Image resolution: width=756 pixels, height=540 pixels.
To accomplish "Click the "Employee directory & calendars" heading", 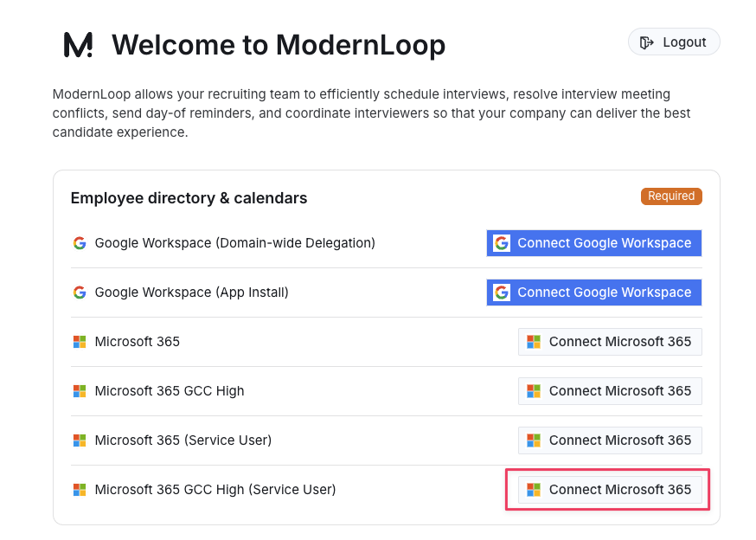I will [189, 198].
